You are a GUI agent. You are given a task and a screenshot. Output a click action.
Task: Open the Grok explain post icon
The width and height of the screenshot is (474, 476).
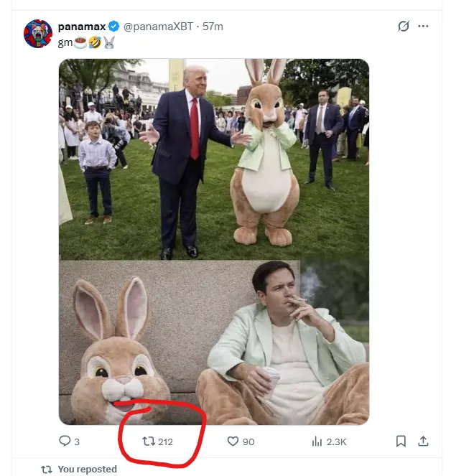pyautogui.click(x=404, y=27)
